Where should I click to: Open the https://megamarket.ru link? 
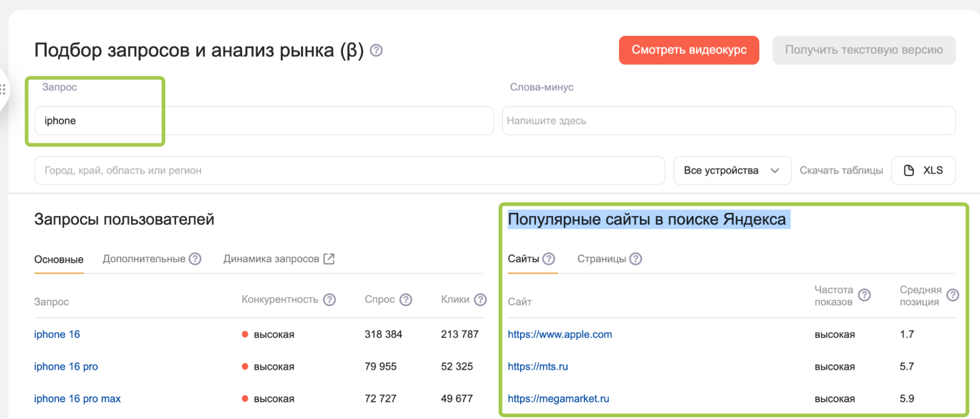tap(558, 399)
